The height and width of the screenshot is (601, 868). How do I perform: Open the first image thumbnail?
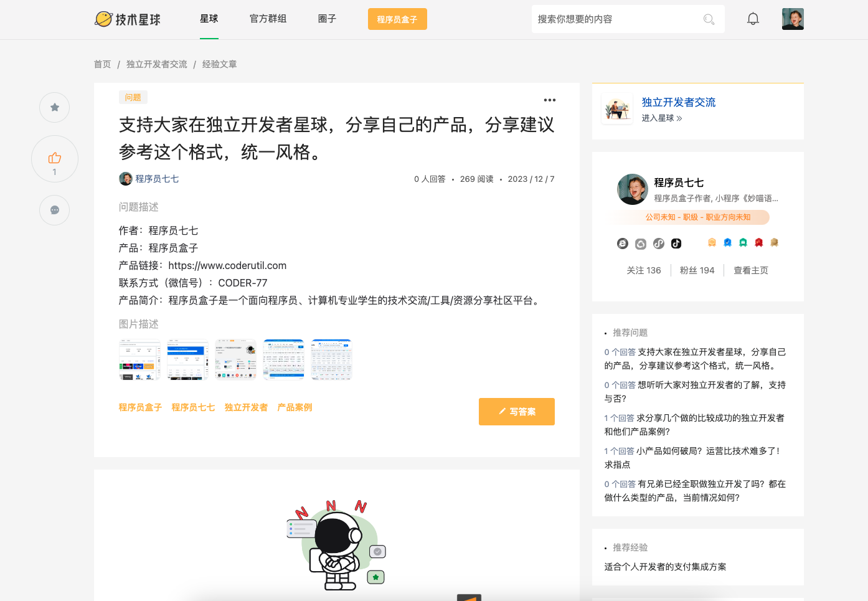(140, 359)
